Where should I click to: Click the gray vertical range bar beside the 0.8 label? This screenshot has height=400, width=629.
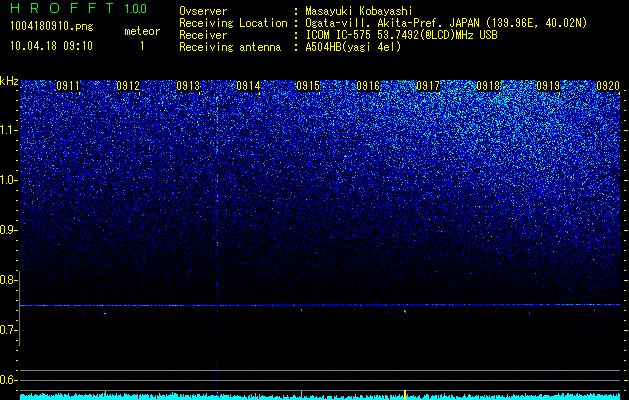tap(20, 308)
